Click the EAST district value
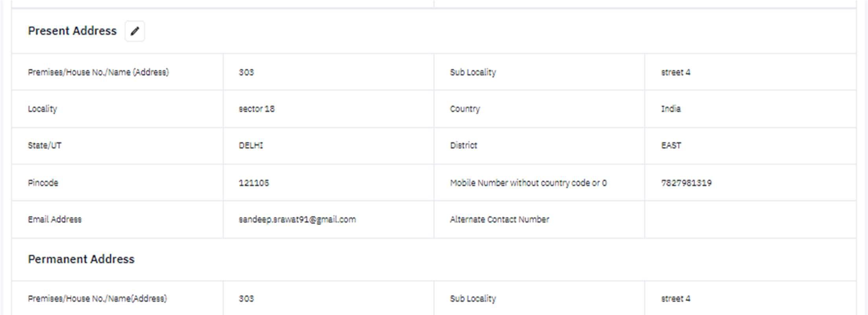This screenshot has width=868, height=315. pos(671,145)
